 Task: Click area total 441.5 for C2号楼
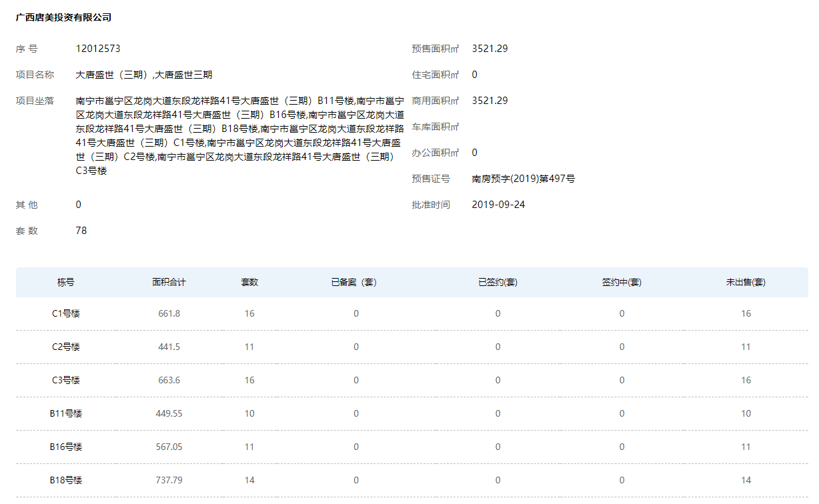point(169,347)
